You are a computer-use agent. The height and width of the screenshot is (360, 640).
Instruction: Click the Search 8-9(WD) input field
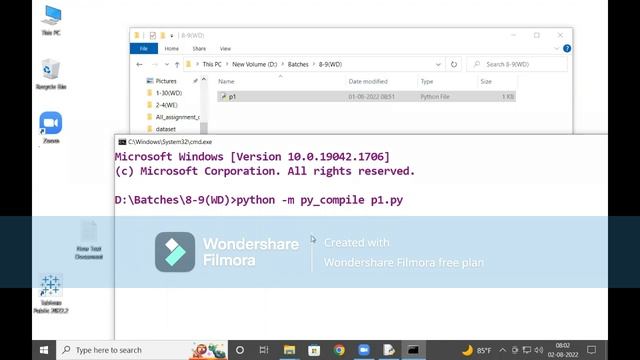(517, 64)
